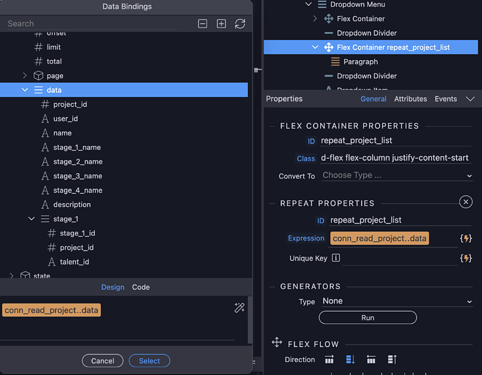Set flex direction to column
This screenshot has width=482, height=375.
pos(350,359)
